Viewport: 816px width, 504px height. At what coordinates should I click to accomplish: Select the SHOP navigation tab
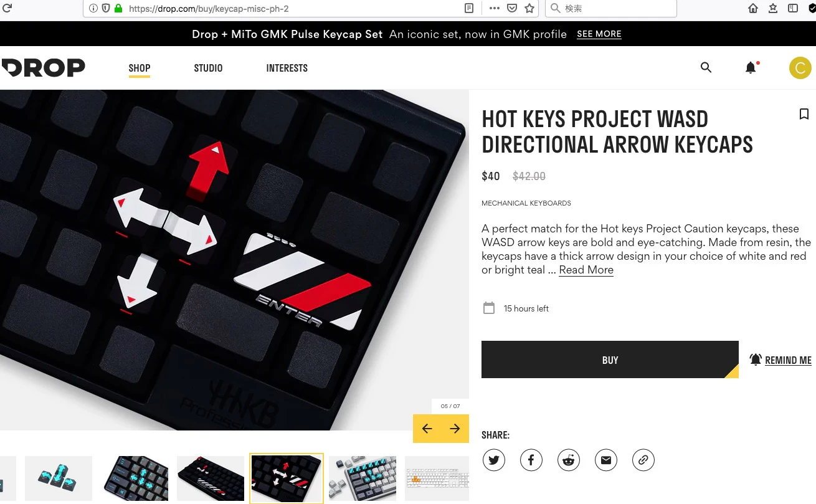coord(140,68)
